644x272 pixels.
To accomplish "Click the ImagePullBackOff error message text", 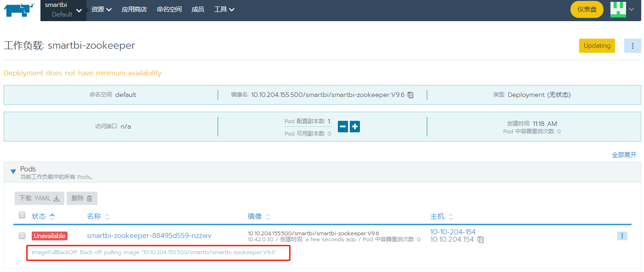I will point(154,252).
